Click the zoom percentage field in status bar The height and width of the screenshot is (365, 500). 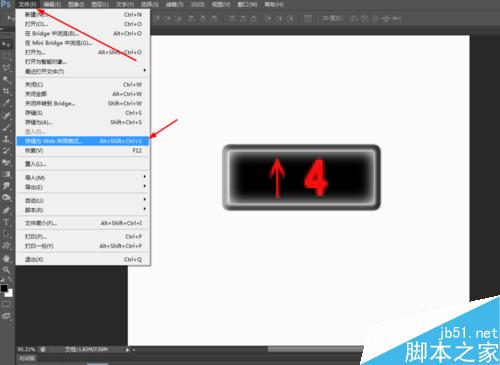click(27, 349)
